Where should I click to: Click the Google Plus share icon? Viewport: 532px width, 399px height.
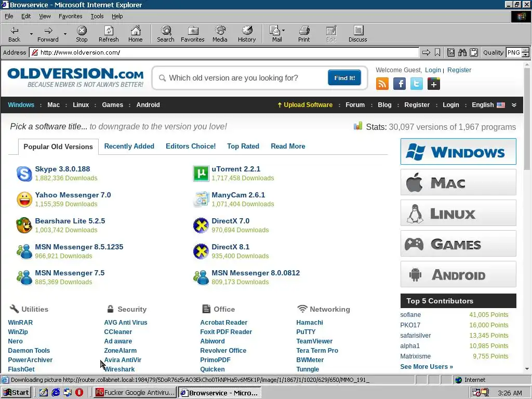click(434, 84)
